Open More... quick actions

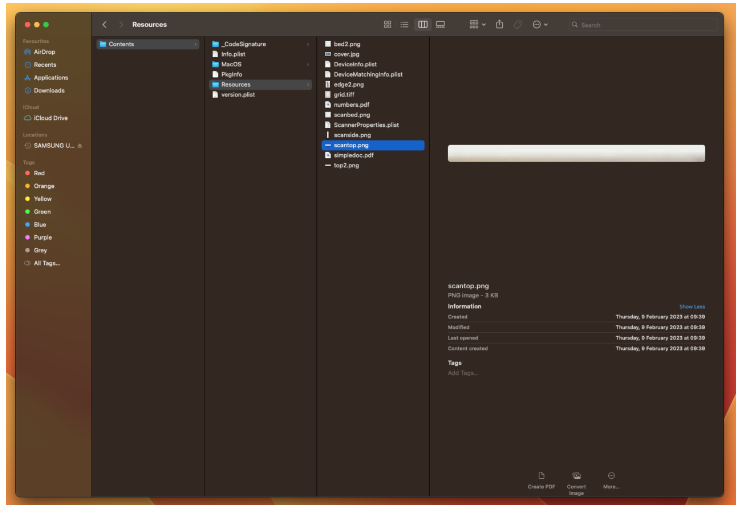tap(611, 480)
